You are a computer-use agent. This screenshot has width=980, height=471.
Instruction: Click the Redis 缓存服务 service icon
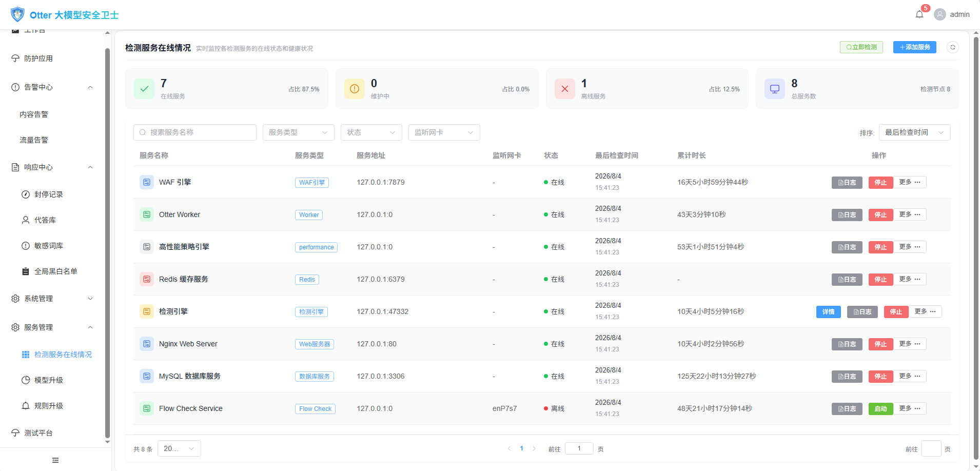tap(147, 279)
